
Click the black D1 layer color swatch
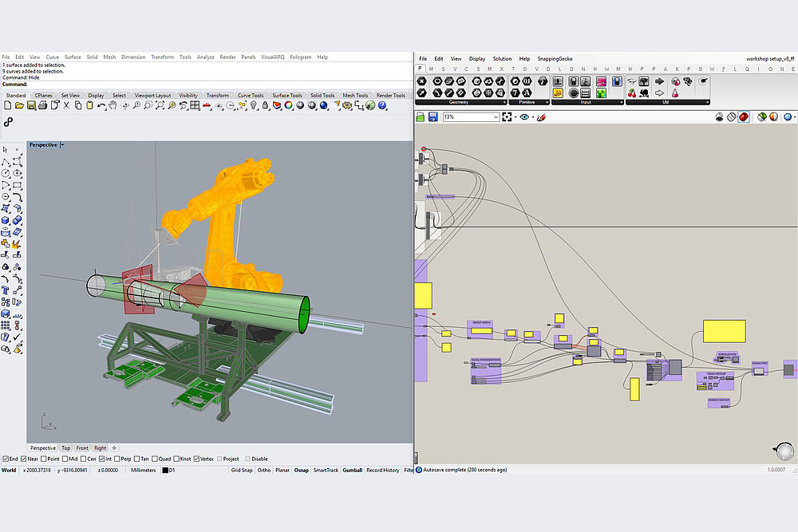pos(165,471)
